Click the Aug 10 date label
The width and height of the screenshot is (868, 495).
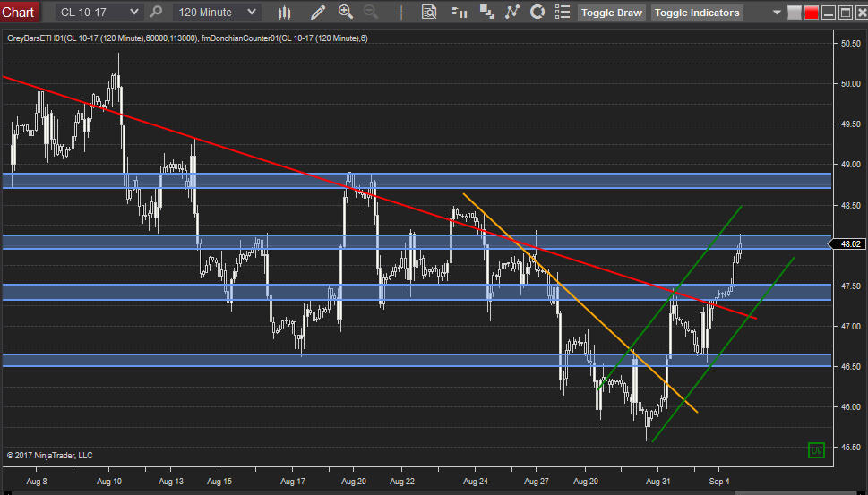109,482
